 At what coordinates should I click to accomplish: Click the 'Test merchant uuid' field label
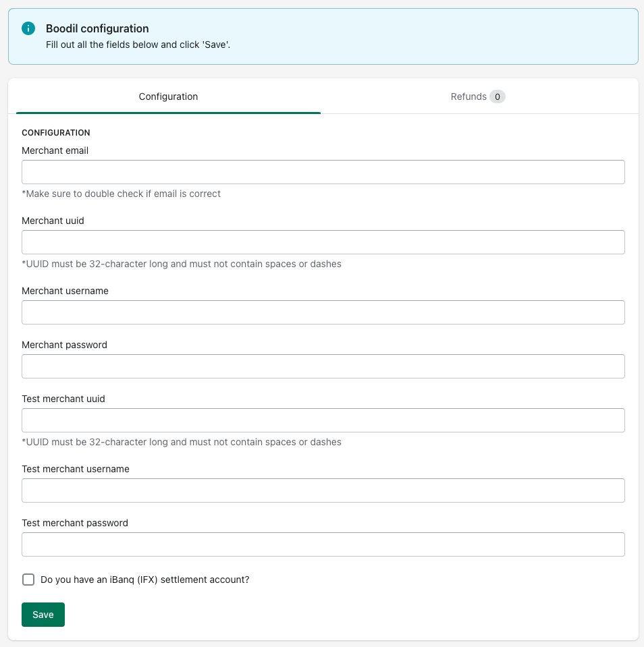(x=63, y=399)
